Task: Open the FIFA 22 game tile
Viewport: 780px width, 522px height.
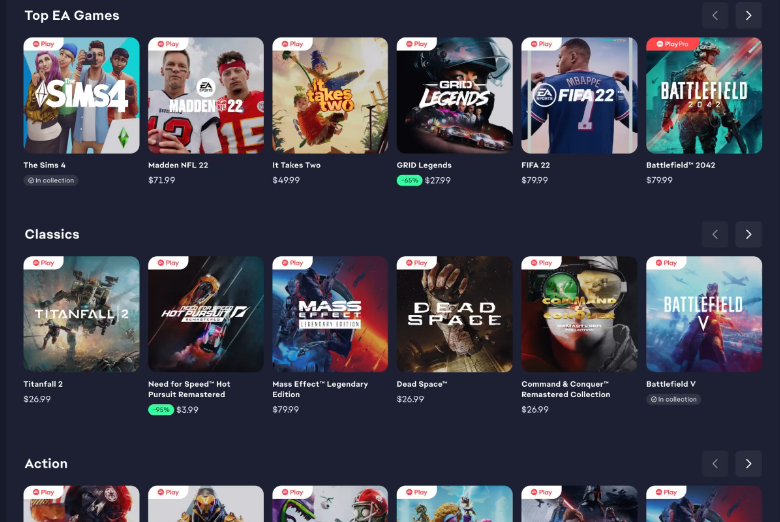Action: click(579, 96)
